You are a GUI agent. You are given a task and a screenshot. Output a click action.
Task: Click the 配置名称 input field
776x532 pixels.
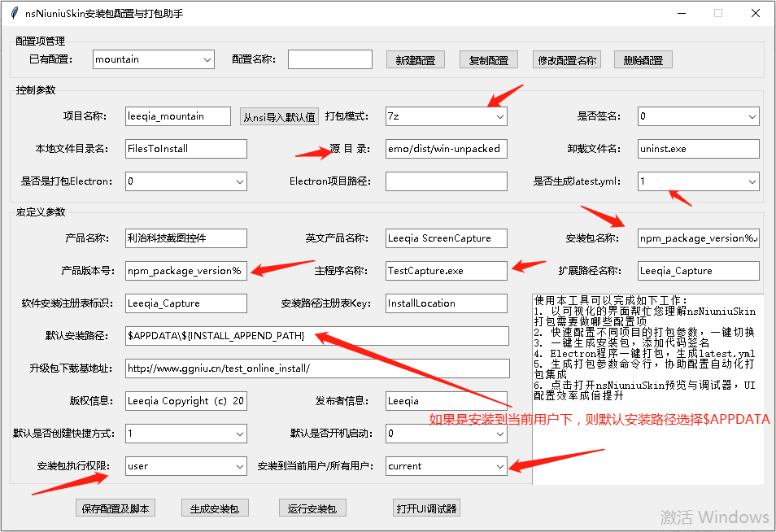coord(330,59)
